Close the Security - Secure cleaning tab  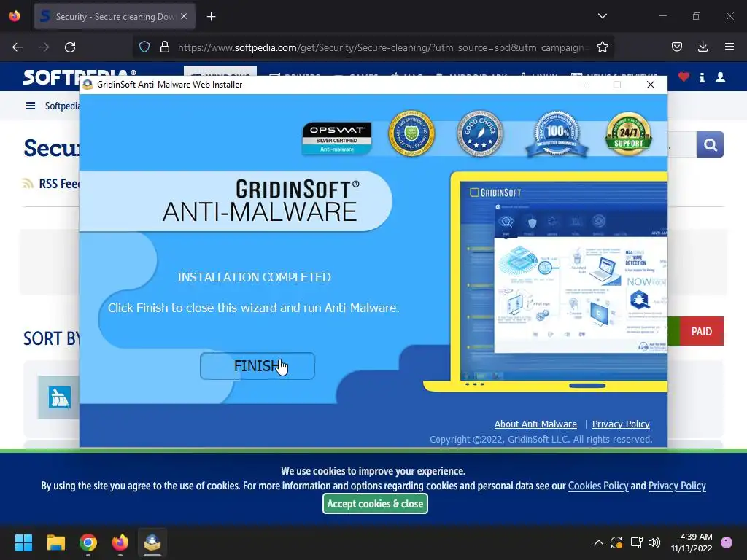point(184,16)
